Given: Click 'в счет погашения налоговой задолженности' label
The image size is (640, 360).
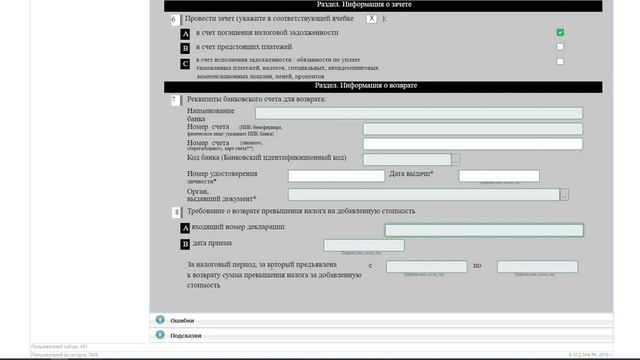Looking at the screenshot, I should pyautogui.click(x=267, y=32).
